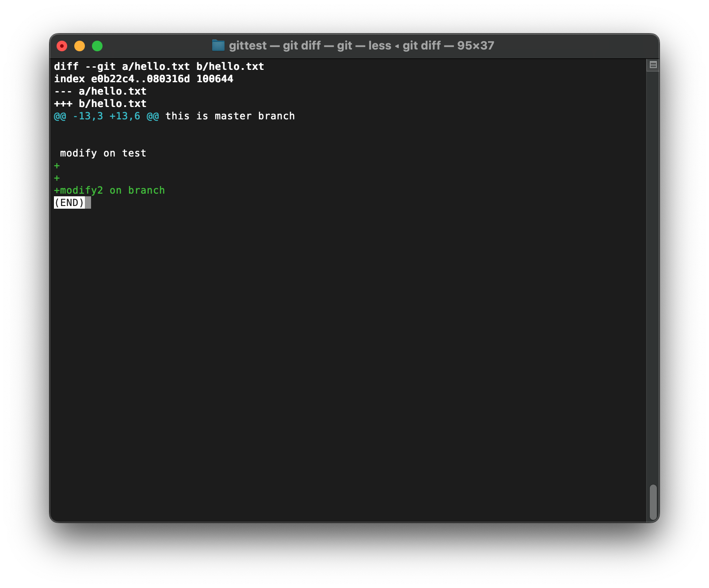Click the 'modify on test' line
This screenshot has height=588, width=709.
click(103, 153)
